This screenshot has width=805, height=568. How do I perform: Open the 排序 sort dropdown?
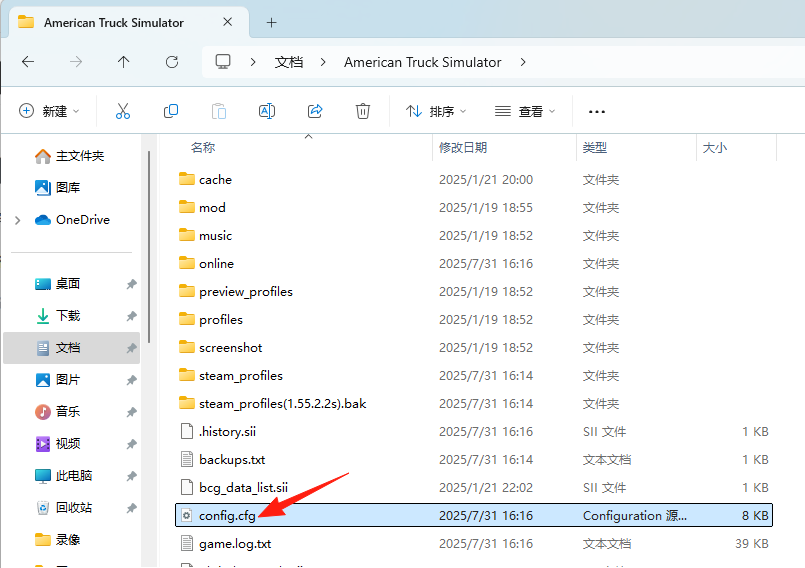point(436,111)
